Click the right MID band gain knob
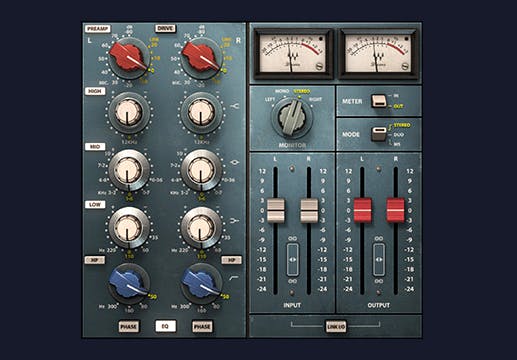 [201, 170]
